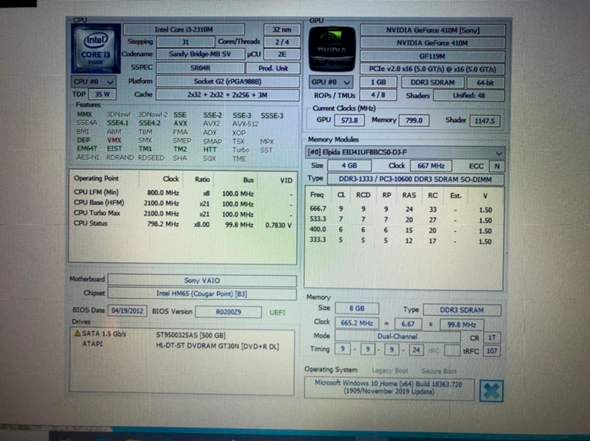This screenshot has height=441, width=590.
Task: Click the module Size 4 GB field
Action: [x=349, y=165]
